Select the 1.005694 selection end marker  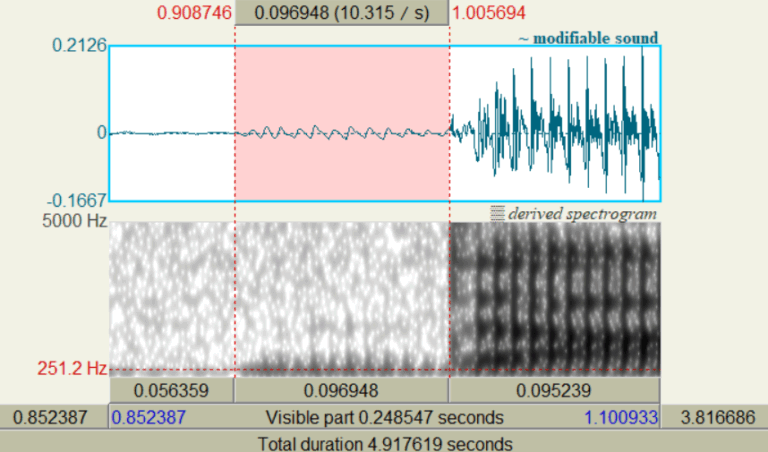(x=489, y=13)
